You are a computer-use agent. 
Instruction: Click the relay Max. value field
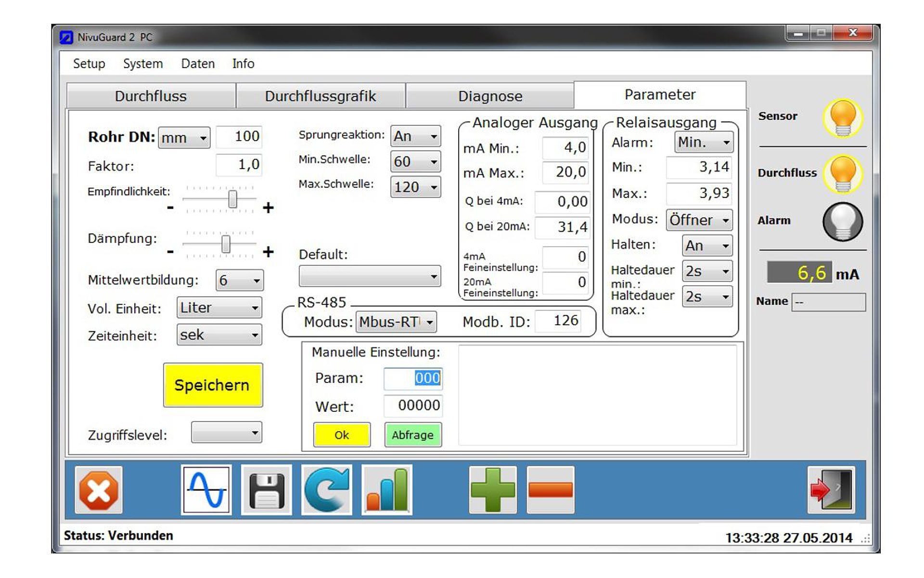tap(699, 193)
